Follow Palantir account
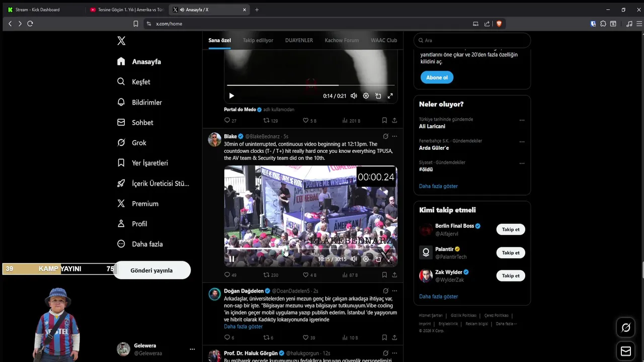The image size is (644, 362). click(x=511, y=252)
